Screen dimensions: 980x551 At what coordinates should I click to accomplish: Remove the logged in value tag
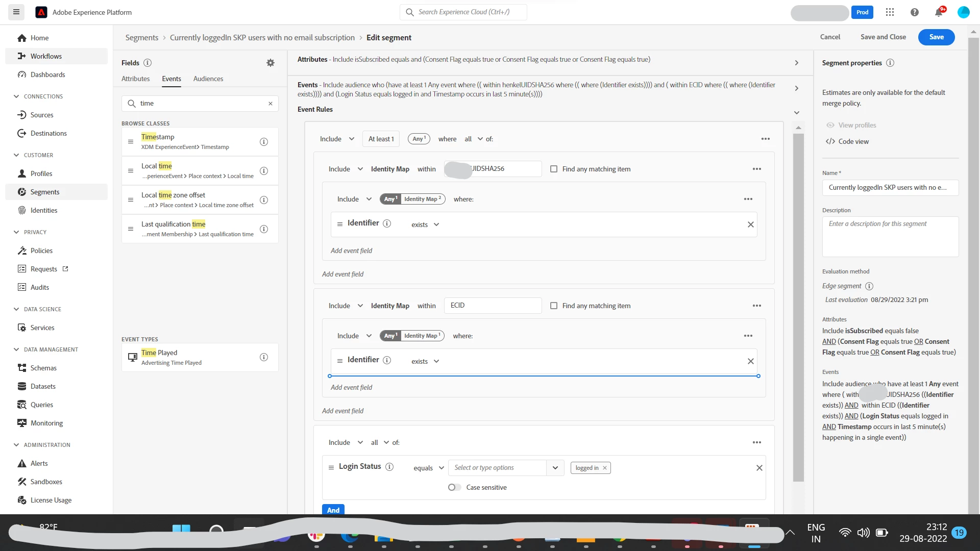click(x=605, y=468)
